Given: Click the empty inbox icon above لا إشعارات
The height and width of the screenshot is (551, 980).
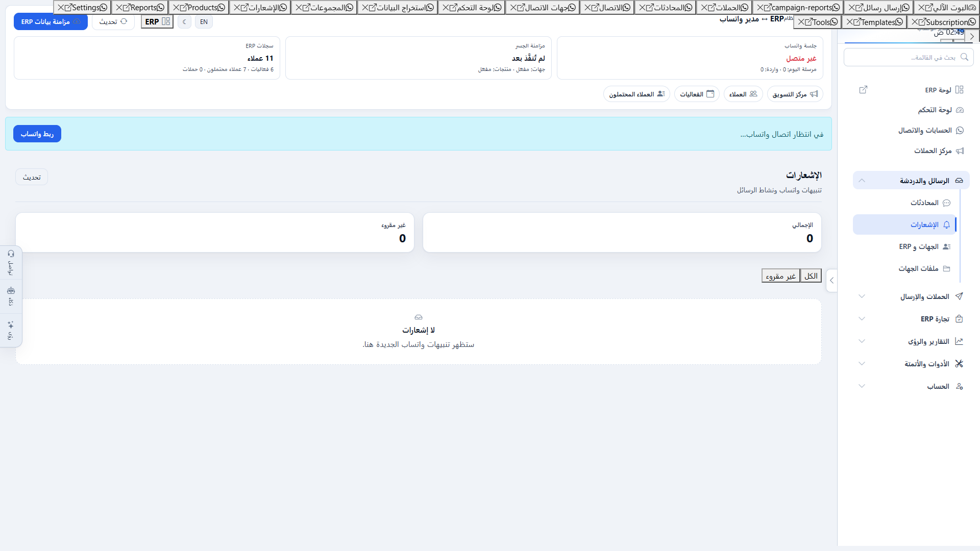Looking at the screenshot, I should pyautogui.click(x=419, y=317).
